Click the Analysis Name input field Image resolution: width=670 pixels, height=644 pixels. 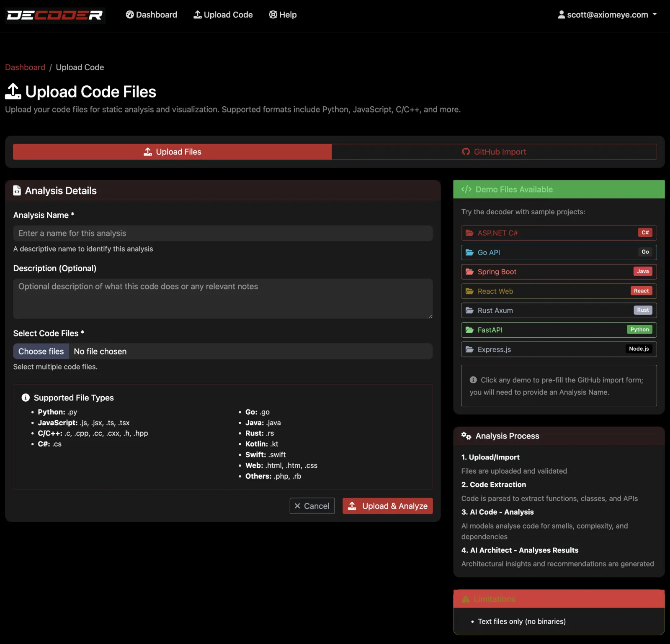pos(223,233)
